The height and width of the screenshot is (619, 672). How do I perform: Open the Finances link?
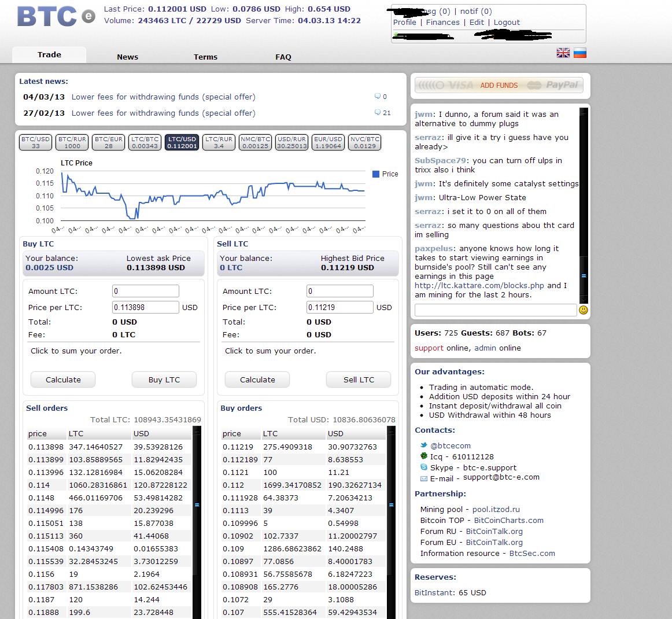tap(443, 23)
